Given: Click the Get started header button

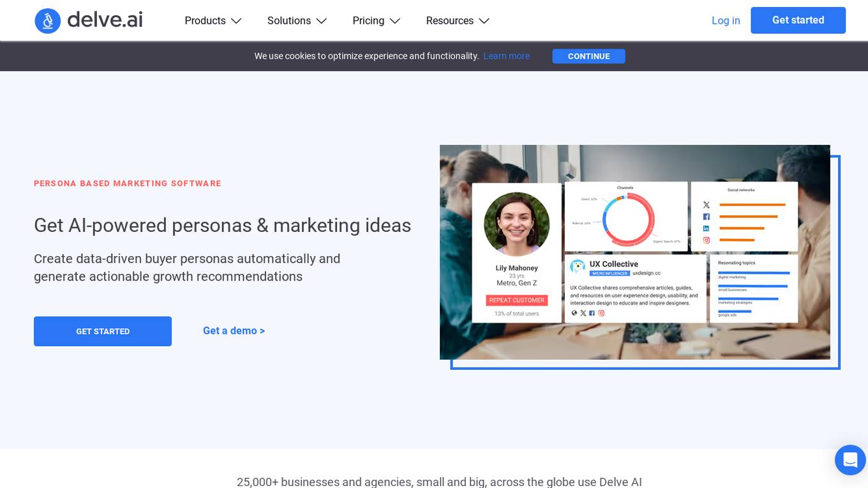Looking at the screenshot, I should pos(798,20).
